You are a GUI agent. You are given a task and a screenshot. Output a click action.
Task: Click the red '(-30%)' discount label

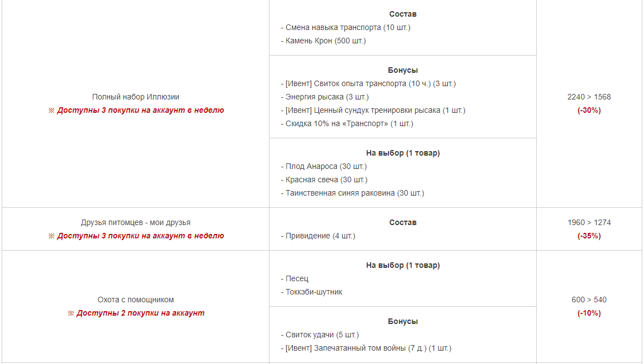(589, 110)
